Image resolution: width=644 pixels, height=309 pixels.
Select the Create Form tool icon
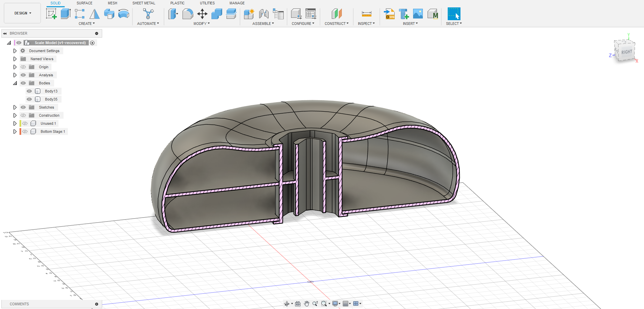point(109,14)
